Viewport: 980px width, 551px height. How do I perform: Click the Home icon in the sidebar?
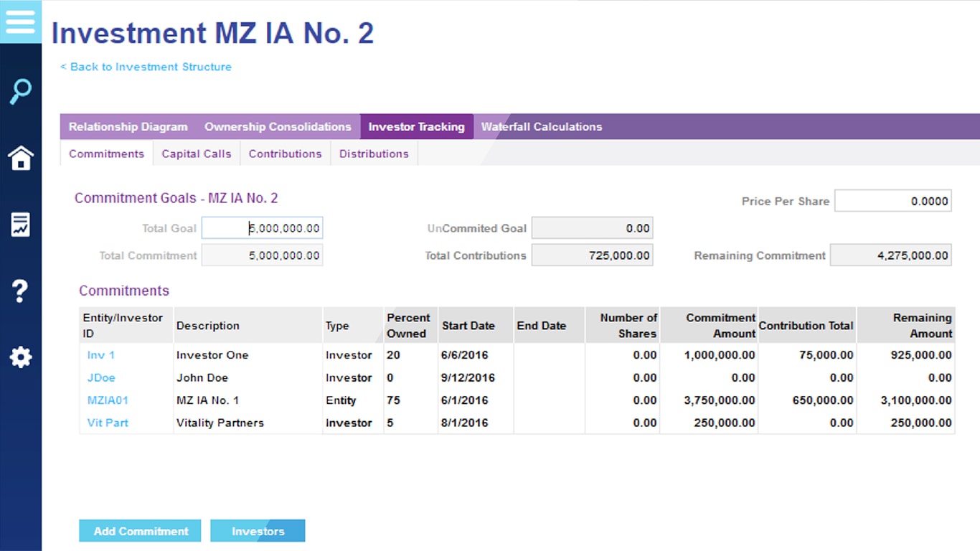pyautogui.click(x=20, y=159)
